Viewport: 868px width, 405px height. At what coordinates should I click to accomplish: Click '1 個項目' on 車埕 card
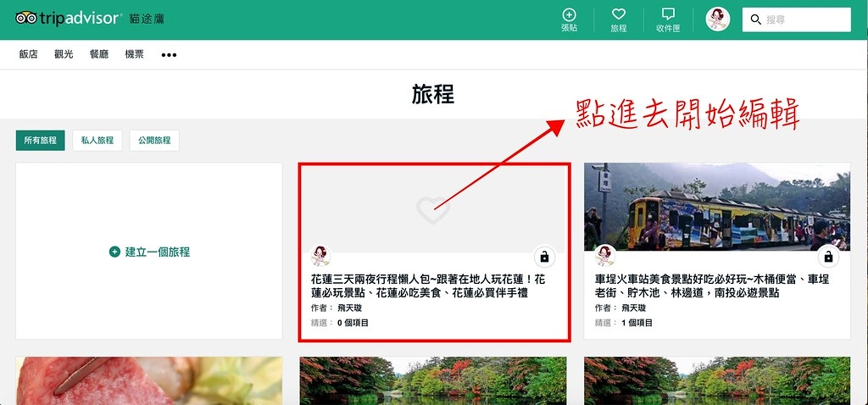637,323
